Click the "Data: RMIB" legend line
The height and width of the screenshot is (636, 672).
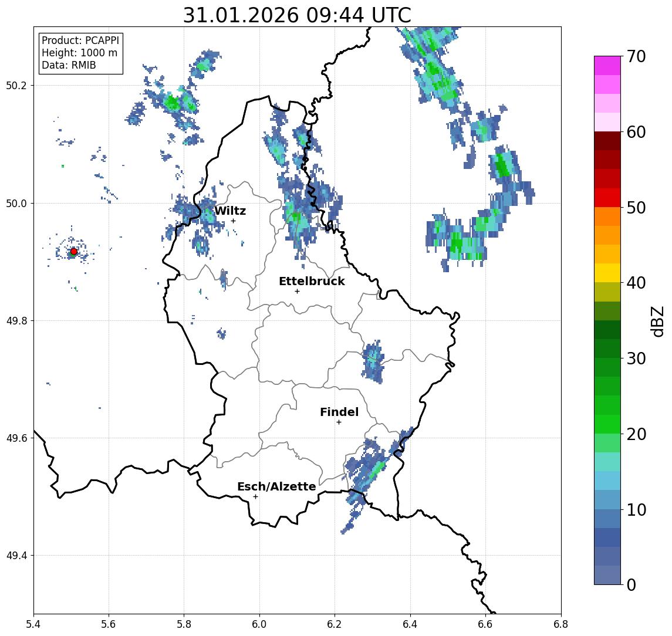(x=69, y=65)
